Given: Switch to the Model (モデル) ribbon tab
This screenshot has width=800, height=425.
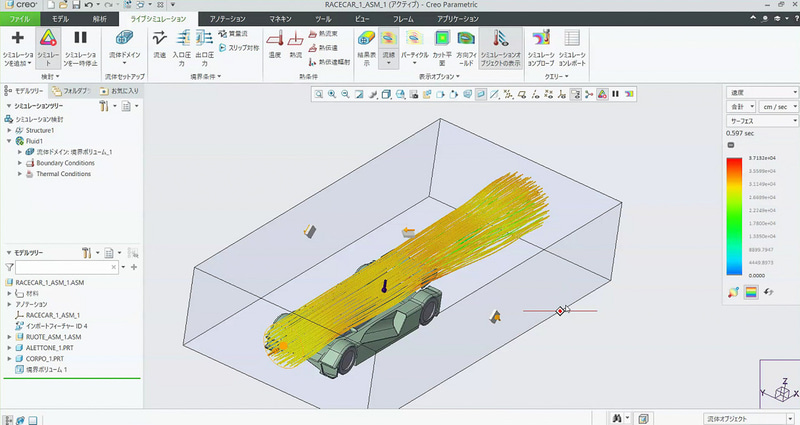Looking at the screenshot, I should coord(60,19).
